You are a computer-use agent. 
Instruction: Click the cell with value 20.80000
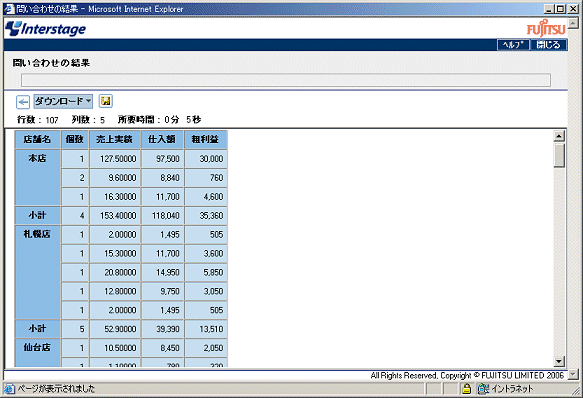click(x=115, y=273)
